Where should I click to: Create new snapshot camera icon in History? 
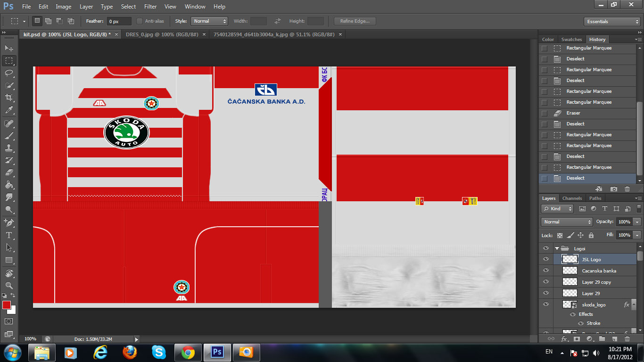613,189
